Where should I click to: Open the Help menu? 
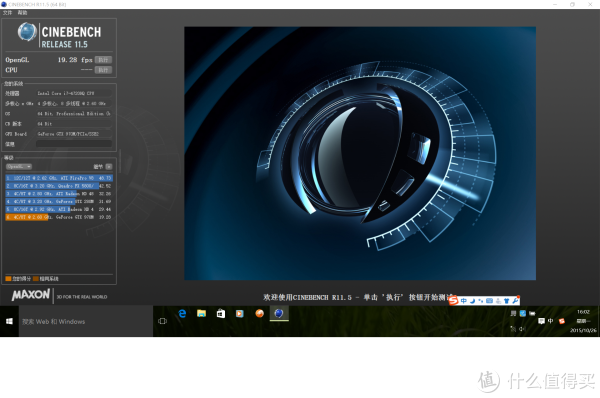(x=22, y=13)
